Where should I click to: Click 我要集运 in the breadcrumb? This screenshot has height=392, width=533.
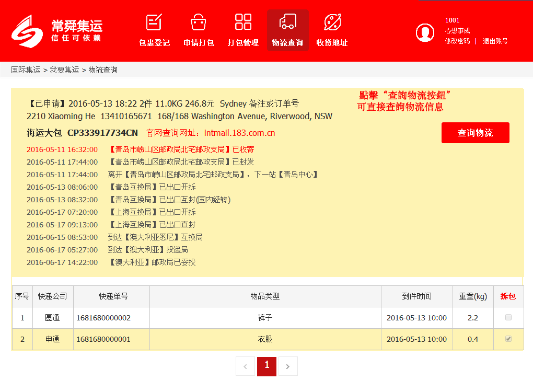[64, 70]
